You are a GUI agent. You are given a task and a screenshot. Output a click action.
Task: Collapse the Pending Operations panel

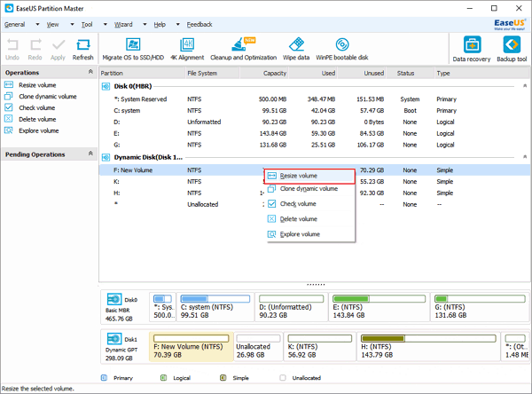(90, 154)
